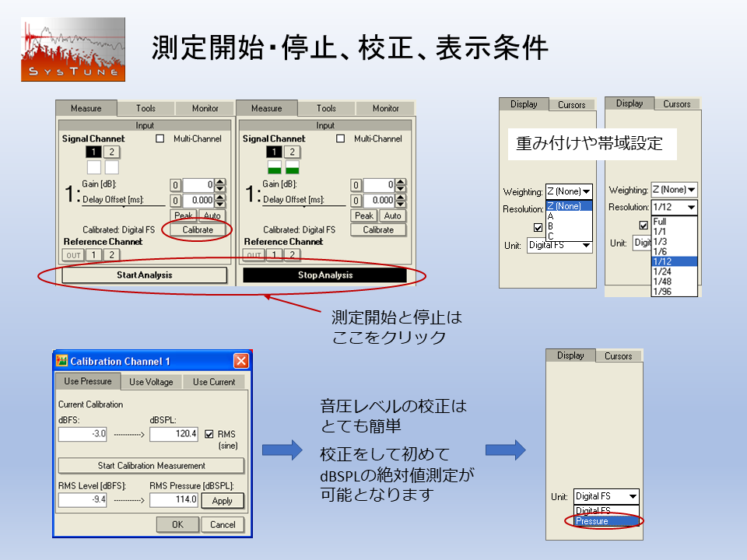This screenshot has height=560, width=747.
Task: Choose A weighting in the list
Action: (569, 216)
